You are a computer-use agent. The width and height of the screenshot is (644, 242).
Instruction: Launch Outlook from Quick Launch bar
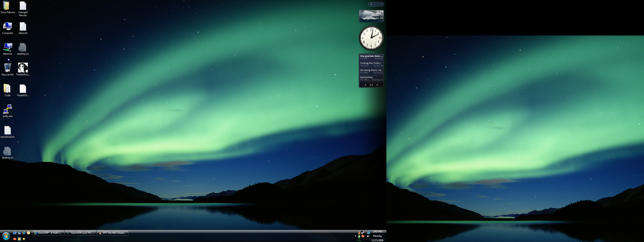pyautogui.click(x=29, y=233)
